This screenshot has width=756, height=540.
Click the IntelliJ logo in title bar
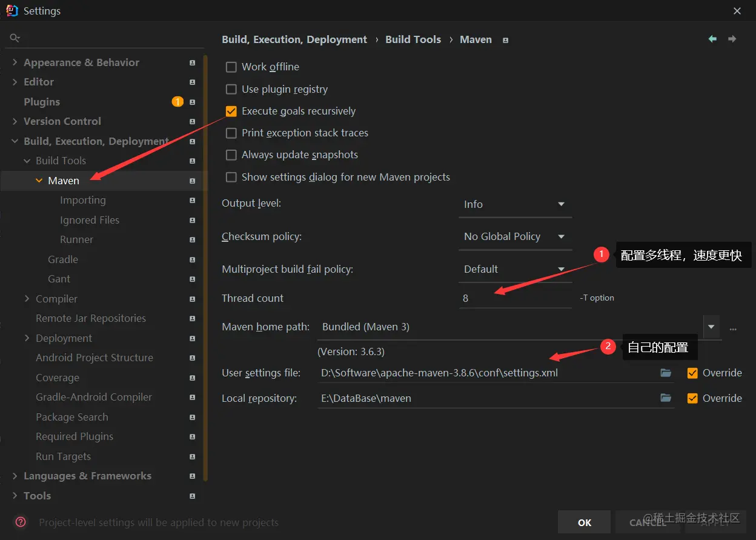tap(12, 10)
